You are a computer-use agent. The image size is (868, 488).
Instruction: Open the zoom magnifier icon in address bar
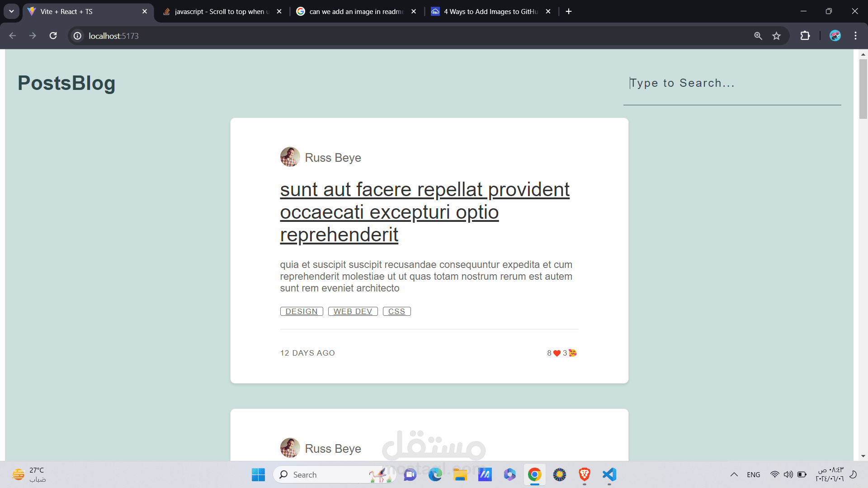(758, 36)
